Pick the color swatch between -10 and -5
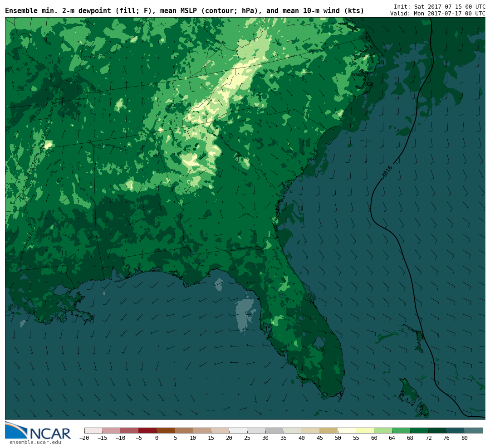 pos(130,430)
